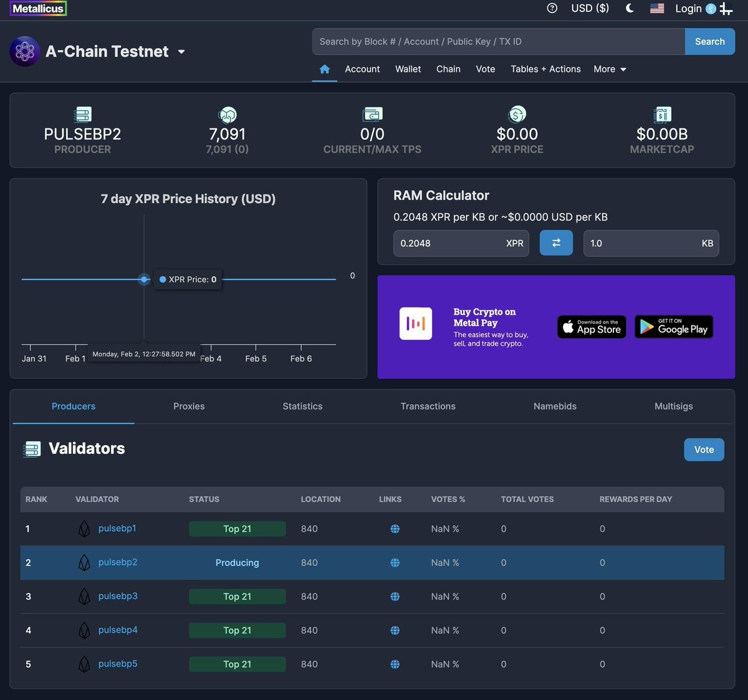Open the pulsebp3 validator link
This screenshot has width=748, height=700.
click(118, 596)
